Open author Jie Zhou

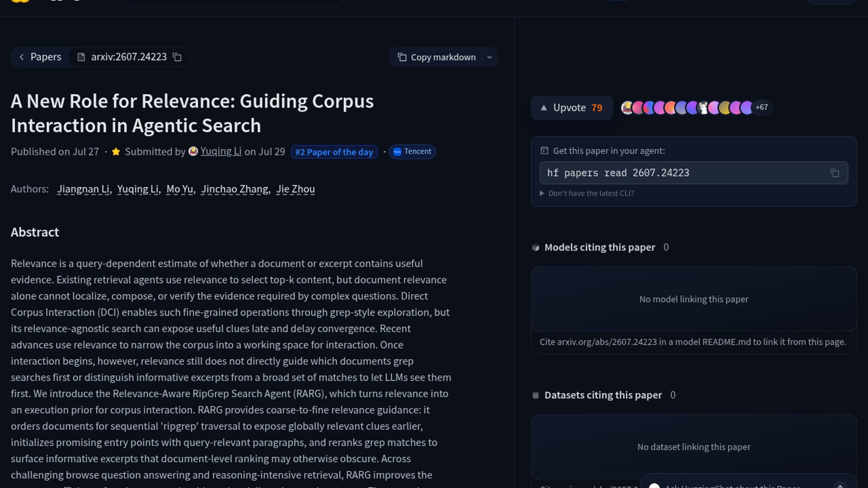click(296, 189)
